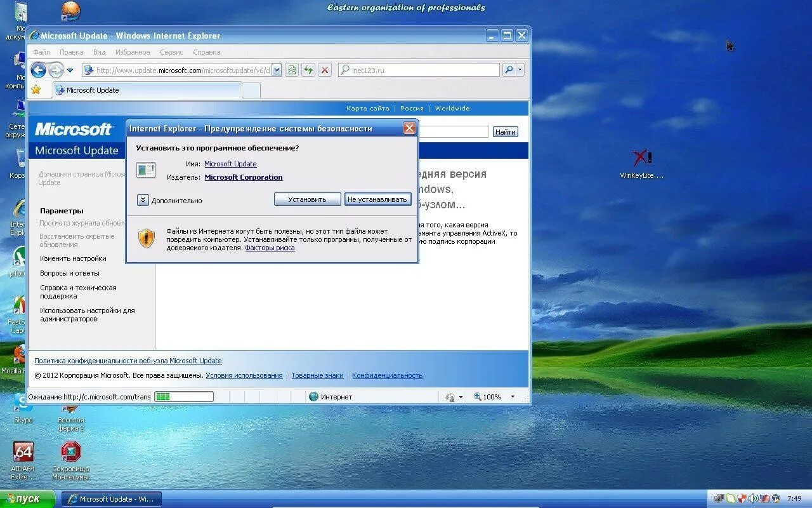Click Изменить настройки in sidebar
The image size is (812, 508).
coord(73,258)
